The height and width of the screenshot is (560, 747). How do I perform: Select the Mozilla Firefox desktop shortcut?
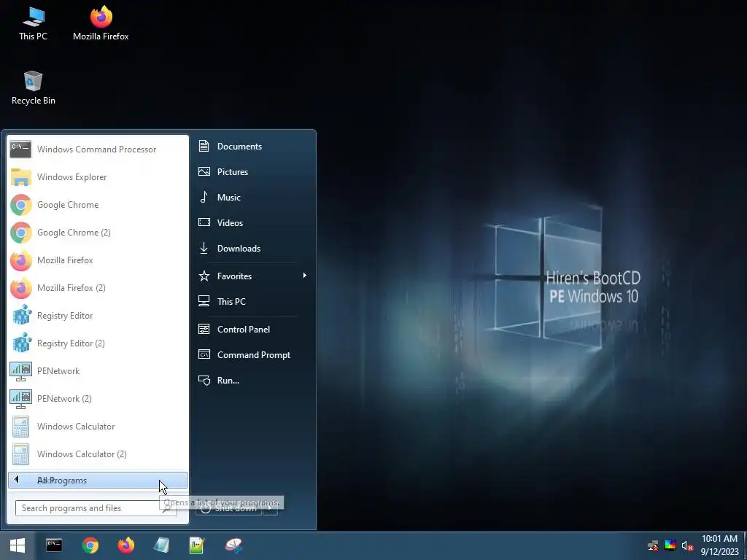click(101, 23)
